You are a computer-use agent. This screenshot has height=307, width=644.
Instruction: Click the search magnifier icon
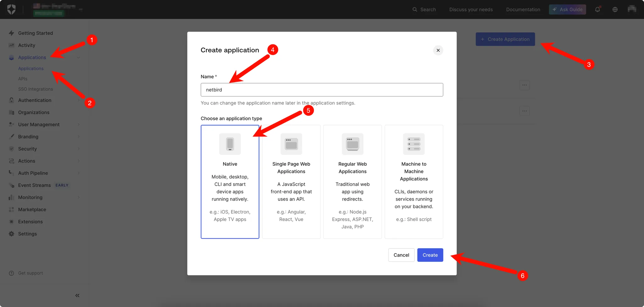415,9
